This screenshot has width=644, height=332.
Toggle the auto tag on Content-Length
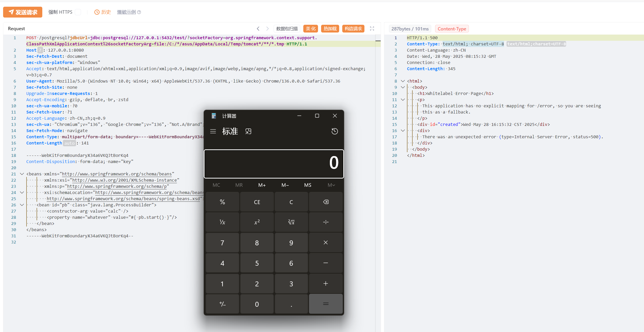(69, 143)
